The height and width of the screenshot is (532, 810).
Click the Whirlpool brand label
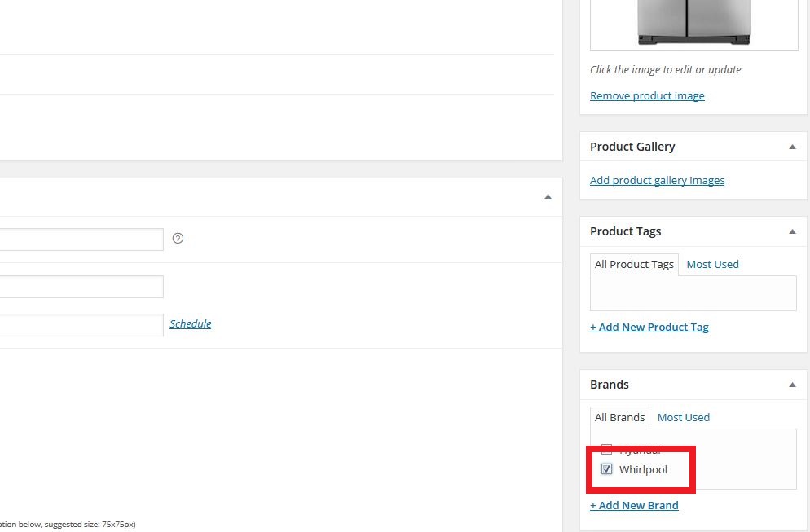click(643, 469)
